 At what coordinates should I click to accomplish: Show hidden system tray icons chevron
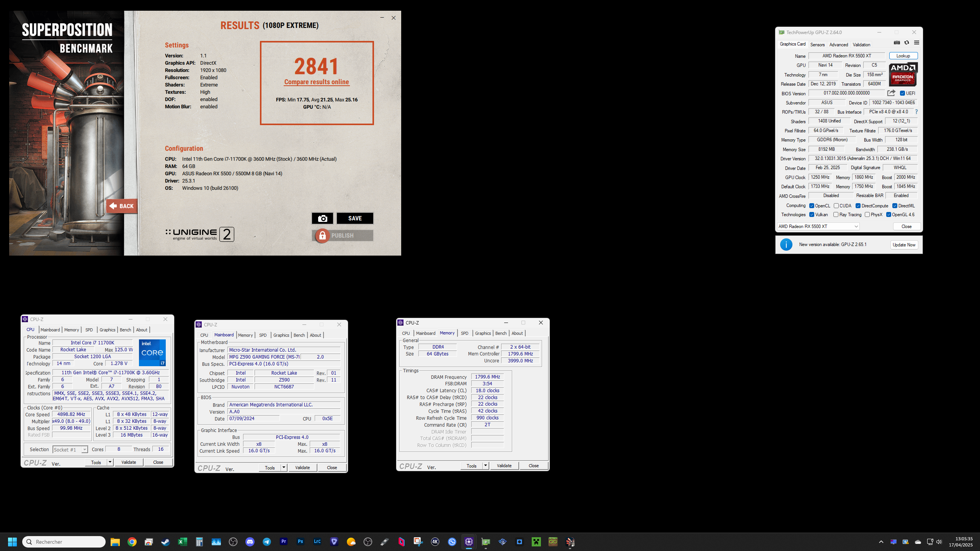881,542
